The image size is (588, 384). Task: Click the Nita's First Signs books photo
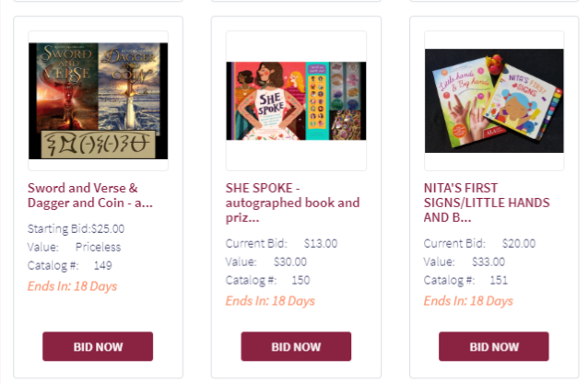click(493, 100)
